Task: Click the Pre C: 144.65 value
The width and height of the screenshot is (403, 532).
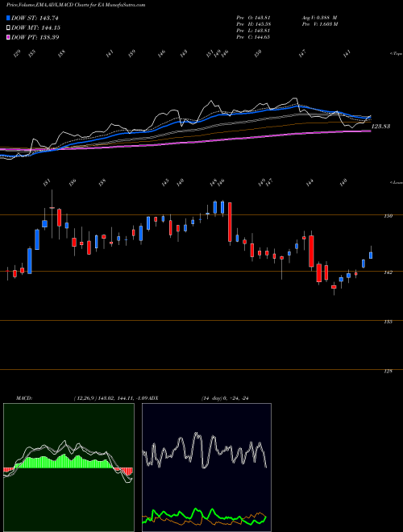Action: [x=253, y=36]
